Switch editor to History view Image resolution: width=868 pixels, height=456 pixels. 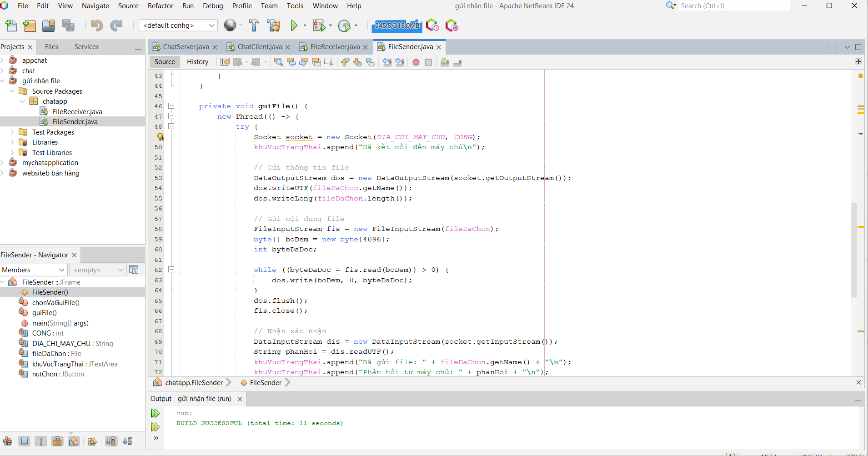click(197, 62)
